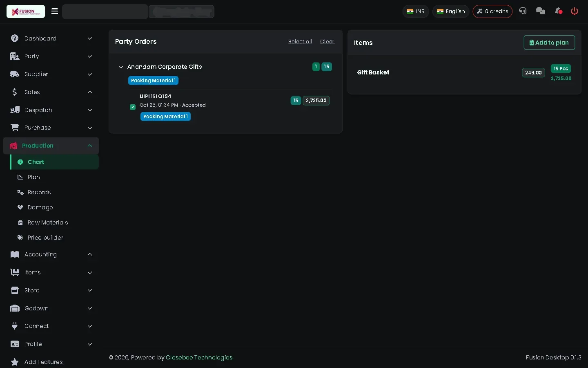Click the hamburger menu icon
Screen dimensions: 588x368
point(55,11)
